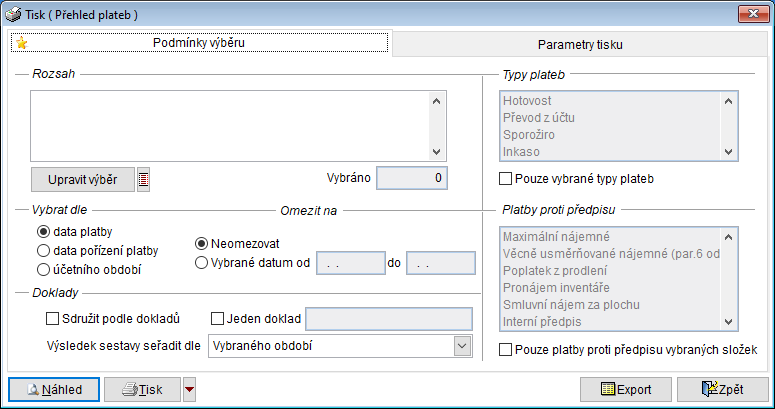Enable Pouze vybrané typy plateb checkbox

click(x=506, y=179)
